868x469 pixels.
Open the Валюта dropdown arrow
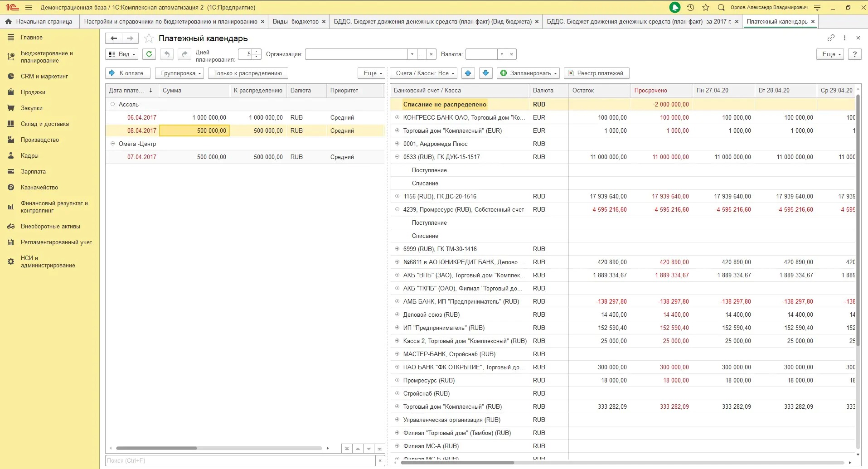[502, 54]
